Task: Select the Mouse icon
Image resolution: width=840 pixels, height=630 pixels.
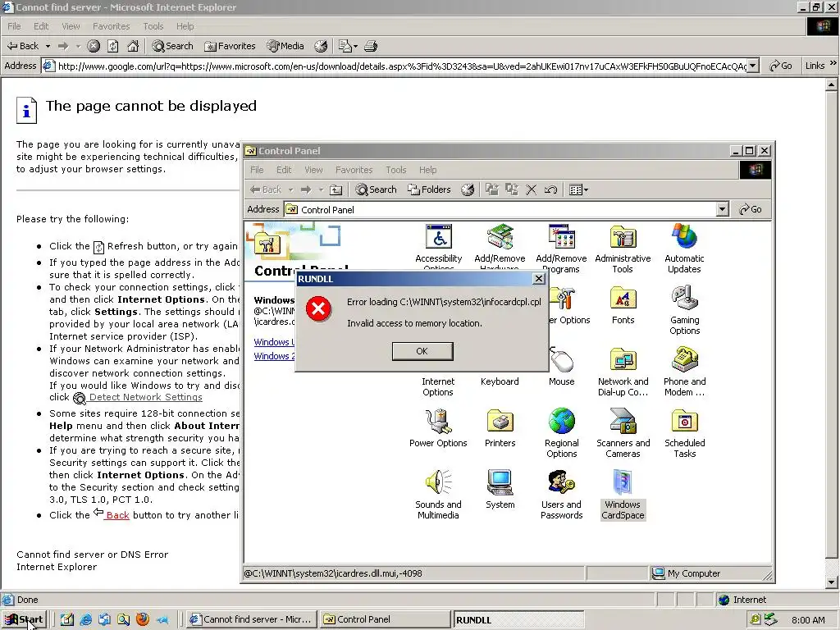Action: pyautogui.click(x=561, y=367)
